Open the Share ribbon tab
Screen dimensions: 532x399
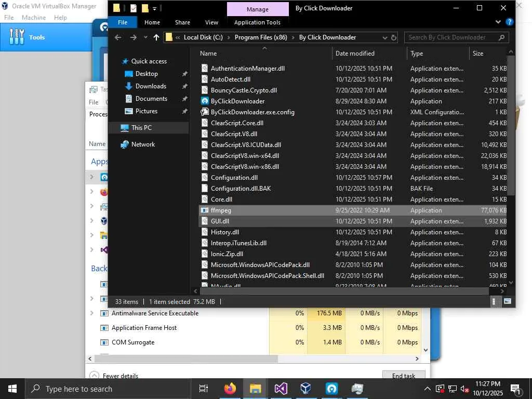[x=182, y=22]
